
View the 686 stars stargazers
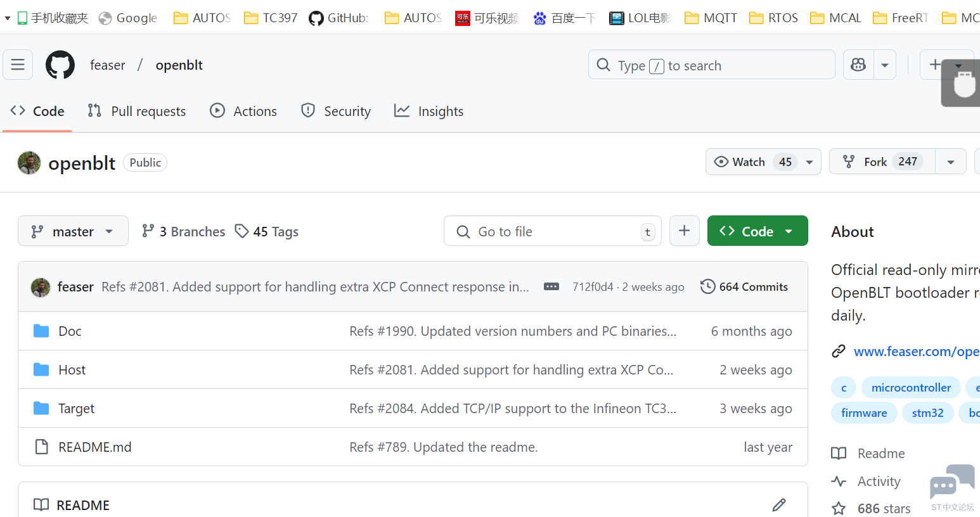[x=872, y=508]
